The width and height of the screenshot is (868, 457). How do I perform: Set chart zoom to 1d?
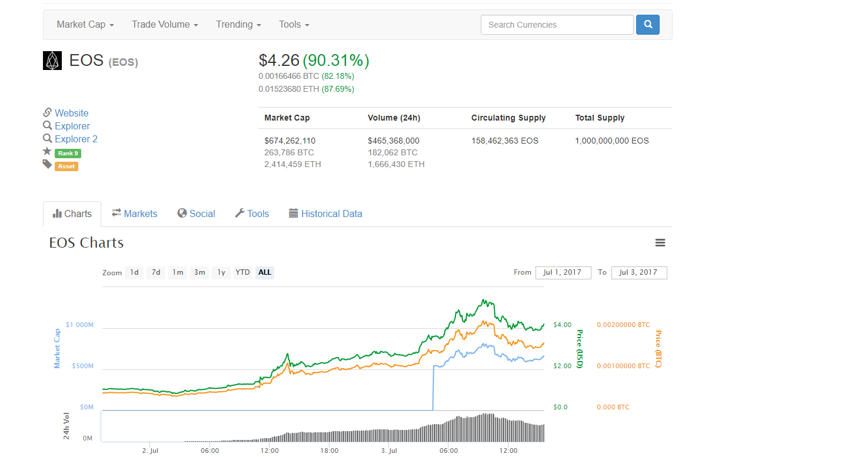click(134, 272)
